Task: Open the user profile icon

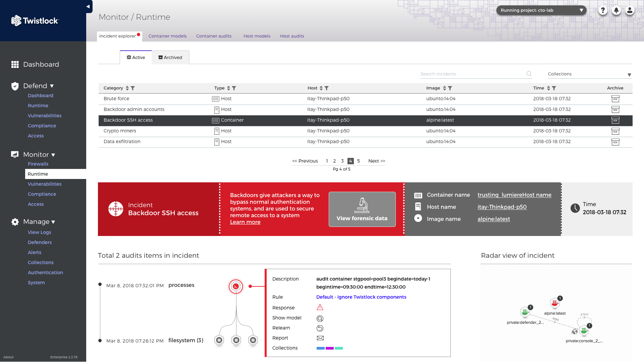Action: tap(630, 10)
